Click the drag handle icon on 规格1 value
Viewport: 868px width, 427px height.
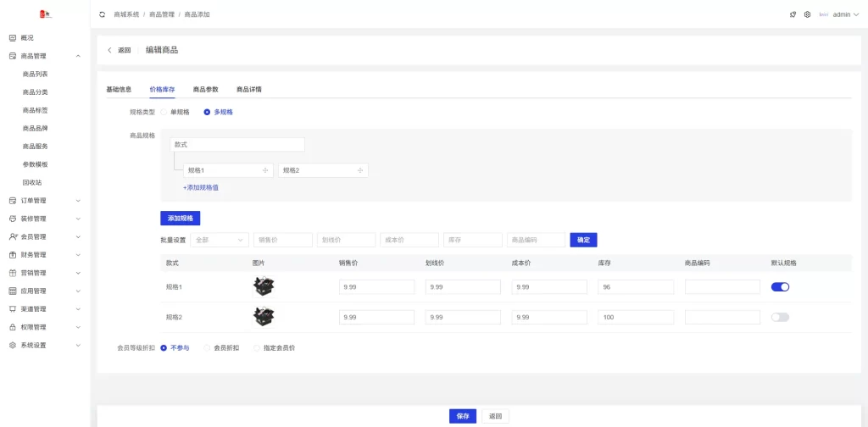tap(265, 170)
